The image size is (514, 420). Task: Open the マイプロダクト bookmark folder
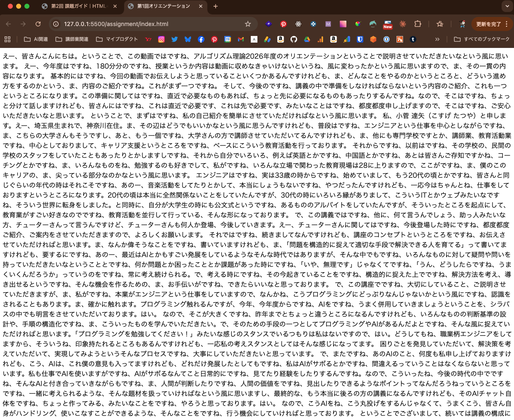click(117, 39)
